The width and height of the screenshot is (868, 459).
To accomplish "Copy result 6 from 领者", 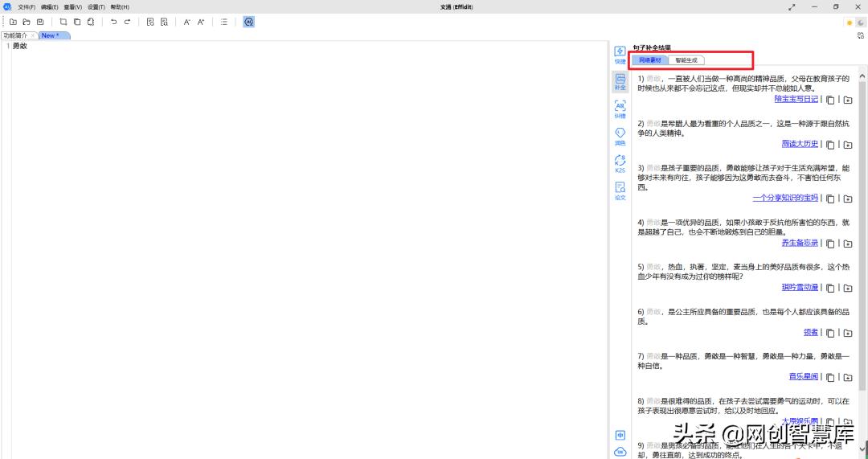I will click(x=830, y=334).
